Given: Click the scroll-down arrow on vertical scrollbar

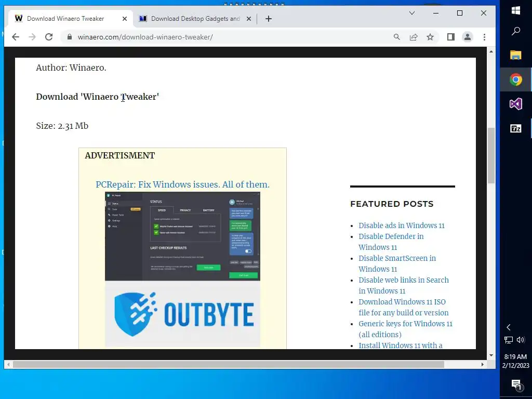Looking at the screenshot, I should 491,355.
